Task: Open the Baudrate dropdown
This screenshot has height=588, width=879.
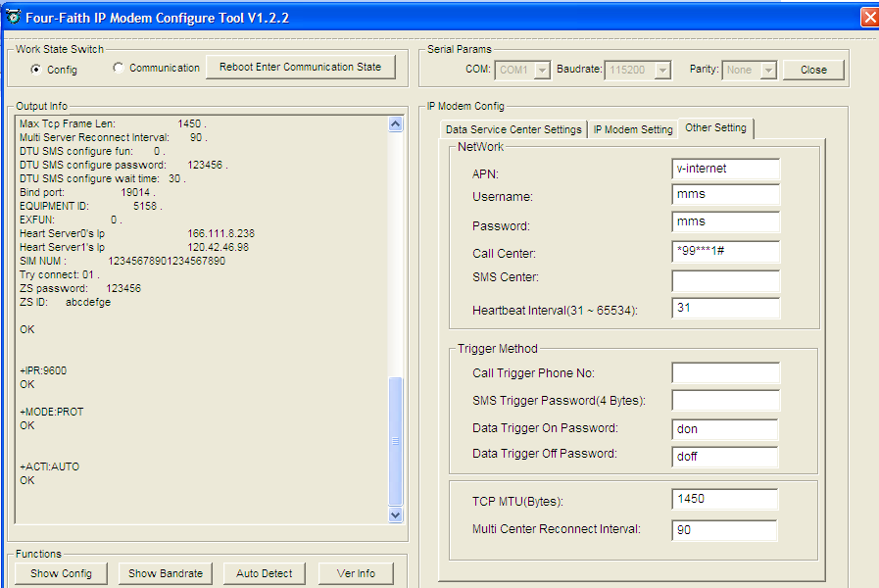Action: [x=662, y=70]
